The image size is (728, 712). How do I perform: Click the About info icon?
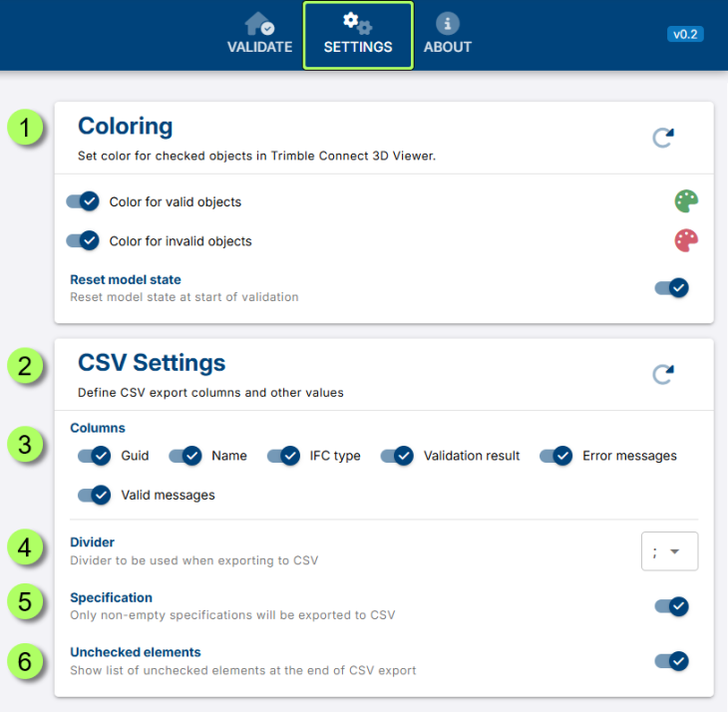click(447, 23)
